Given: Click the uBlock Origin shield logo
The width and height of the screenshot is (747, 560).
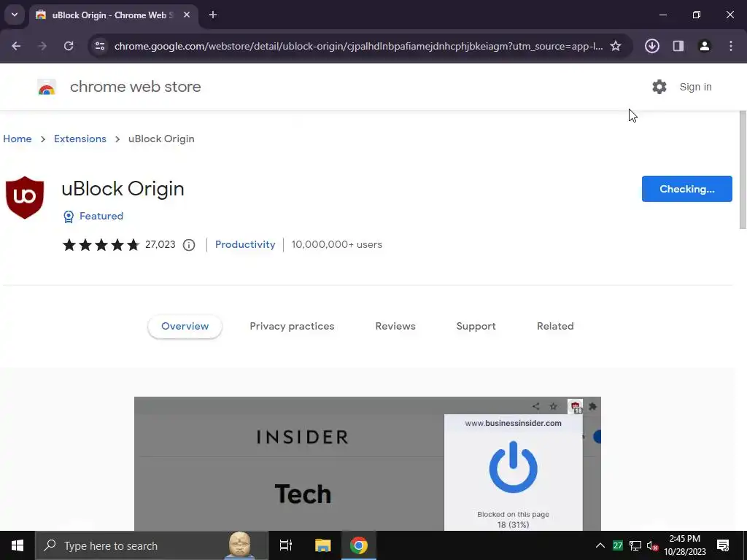Looking at the screenshot, I should (25, 198).
